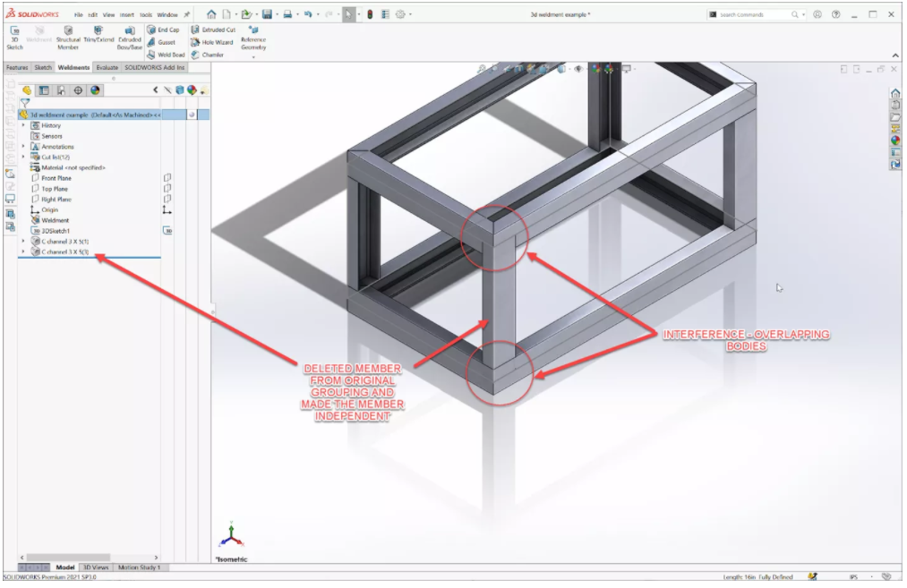Switch to the Features tab

pos(17,68)
